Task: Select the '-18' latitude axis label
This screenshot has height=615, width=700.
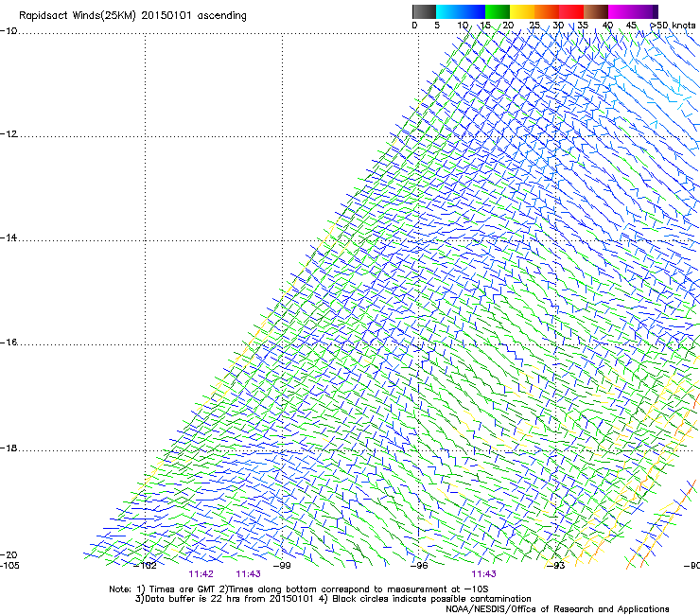Action: click(x=9, y=448)
